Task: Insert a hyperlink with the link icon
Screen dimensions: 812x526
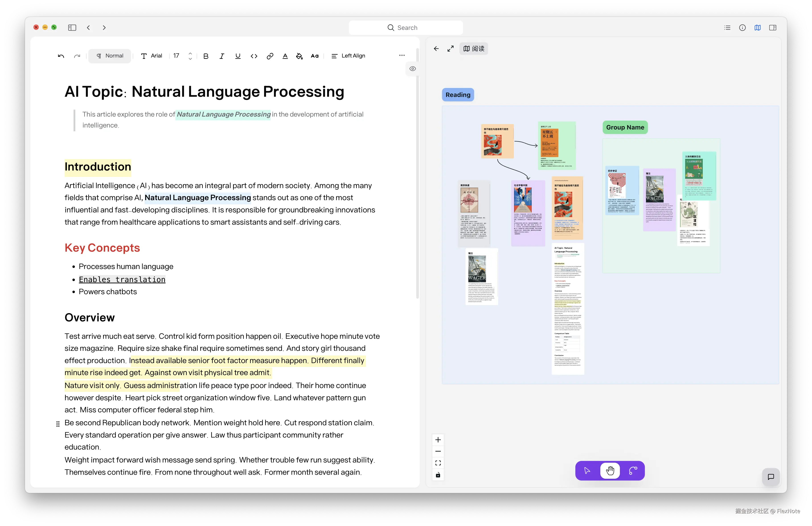Action: tap(270, 56)
